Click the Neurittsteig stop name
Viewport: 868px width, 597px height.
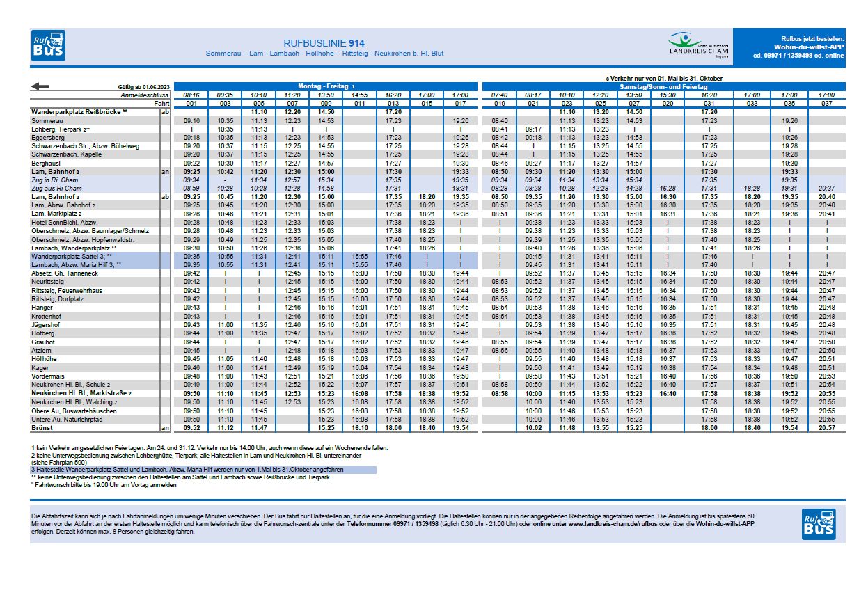47,281
